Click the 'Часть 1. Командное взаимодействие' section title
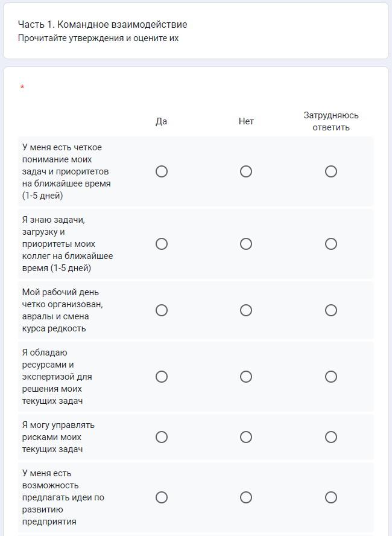This screenshot has height=536, width=392. point(103,25)
